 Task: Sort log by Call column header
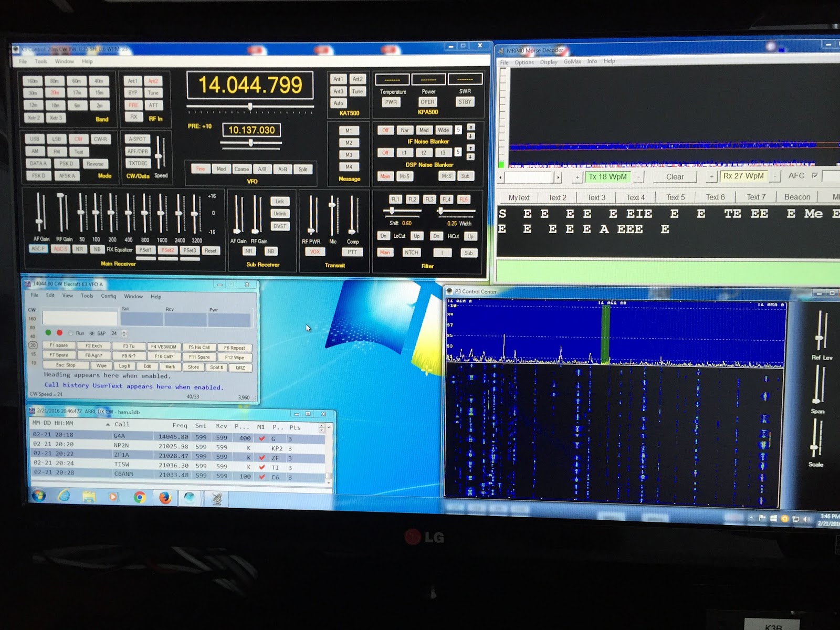coord(122,424)
